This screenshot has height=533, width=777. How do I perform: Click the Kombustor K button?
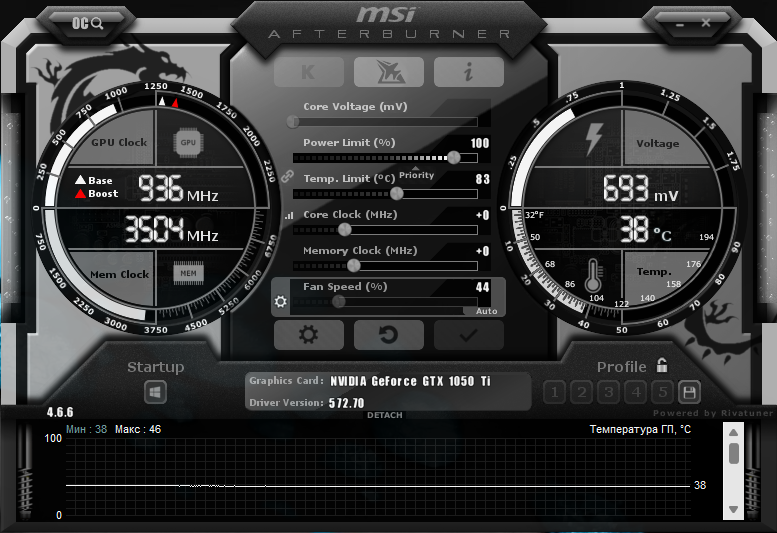point(308,72)
